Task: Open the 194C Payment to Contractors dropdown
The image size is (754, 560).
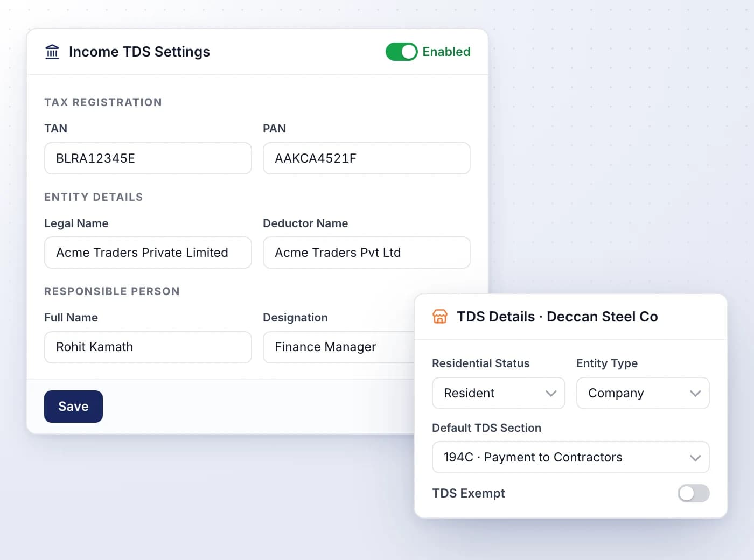Action: click(571, 457)
